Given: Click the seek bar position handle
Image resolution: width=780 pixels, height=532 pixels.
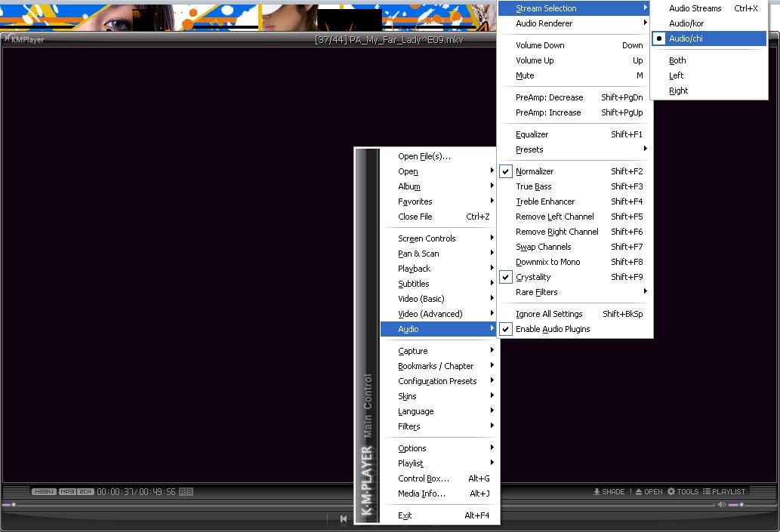Looking at the screenshot, I should click(x=14, y=505).
